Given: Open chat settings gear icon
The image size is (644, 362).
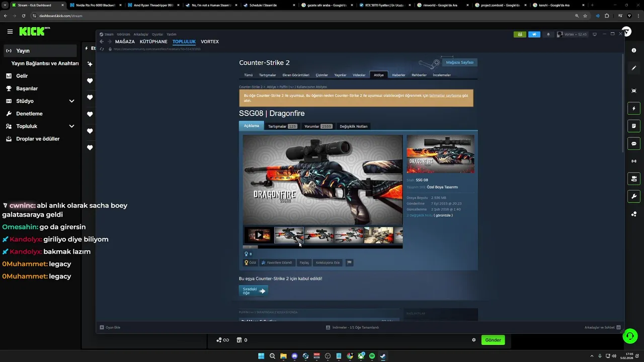Looking at the screenshot, I should [x=473, y=340].
